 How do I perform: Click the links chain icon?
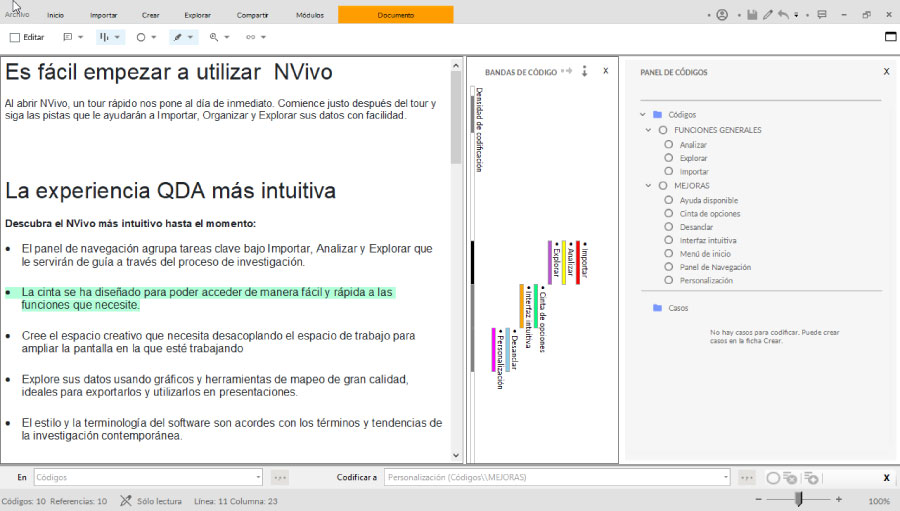pyautogui.click(x=251, y=37)
